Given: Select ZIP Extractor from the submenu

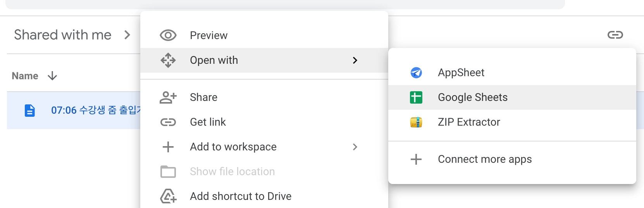Looking at the screenshot, I should (x=469, y=122).
